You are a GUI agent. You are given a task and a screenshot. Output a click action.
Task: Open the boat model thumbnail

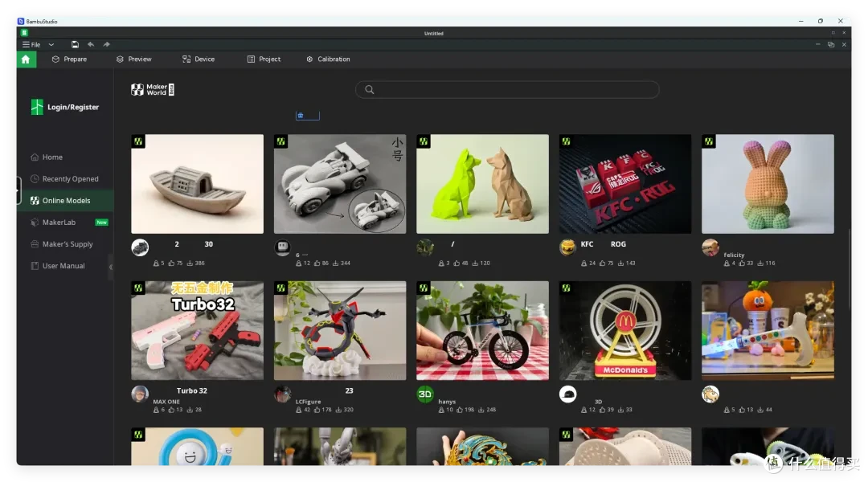click(x=197, y=184)
